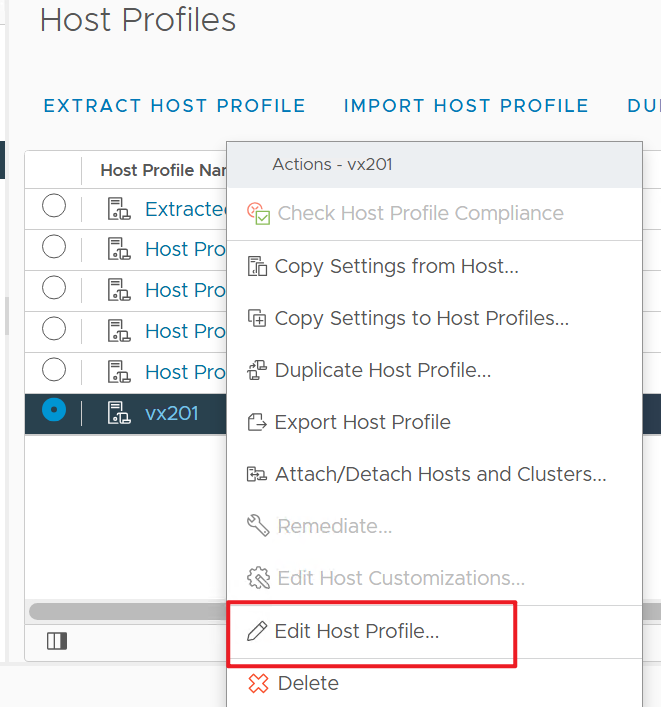Click the Attach/Detach Hosts and Clusters icon
661x707 pixels.
coord(257,474)
